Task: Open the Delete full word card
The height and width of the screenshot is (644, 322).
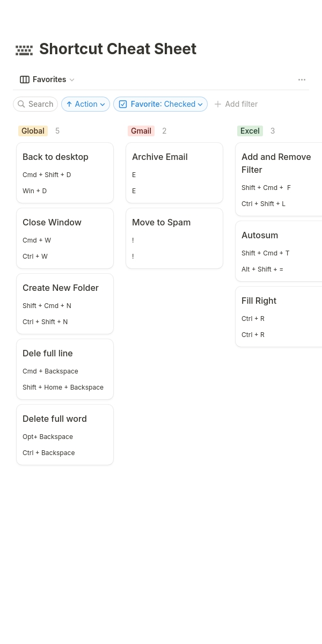Action: click(x=65, y=435)
